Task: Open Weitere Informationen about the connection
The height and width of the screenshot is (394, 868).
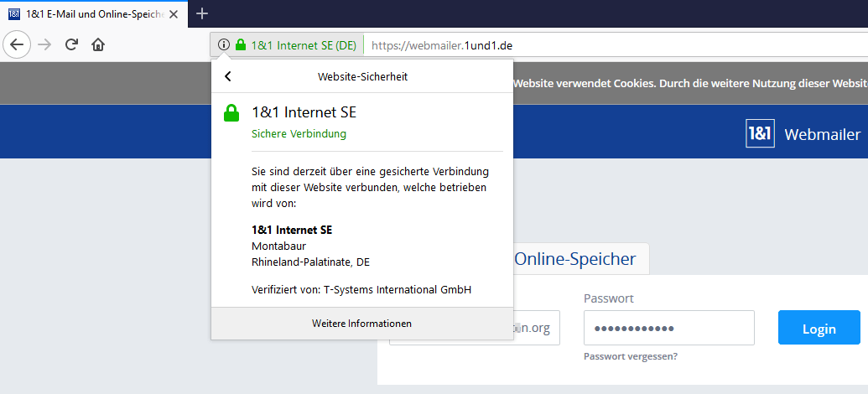Action: click(361, 324)
